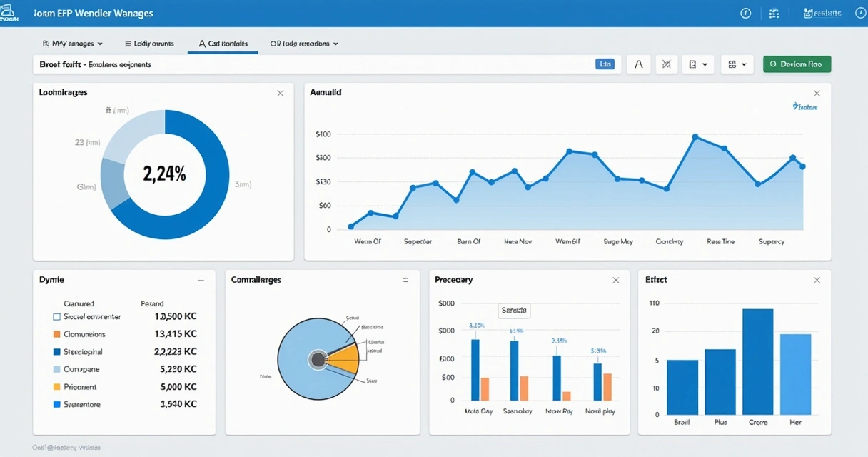Click the crossed-out icon toolbar button
The height and width of the screenshot is (457, 868).
pos(667,64)
